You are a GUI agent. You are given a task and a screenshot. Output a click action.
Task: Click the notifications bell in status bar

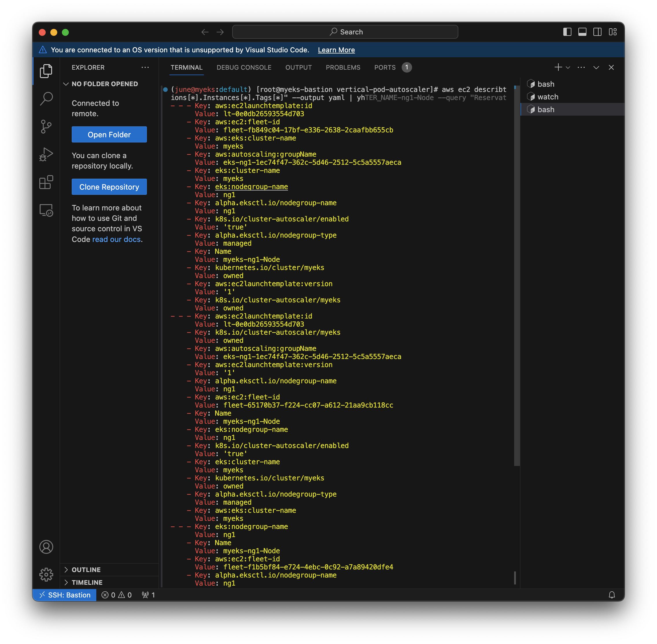pyautogui.click(x=612, y=595)
